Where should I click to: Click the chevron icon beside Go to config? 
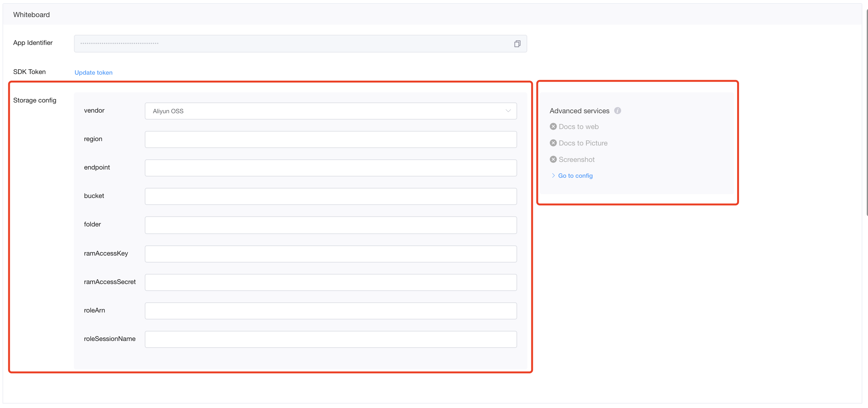pos(553,176)
